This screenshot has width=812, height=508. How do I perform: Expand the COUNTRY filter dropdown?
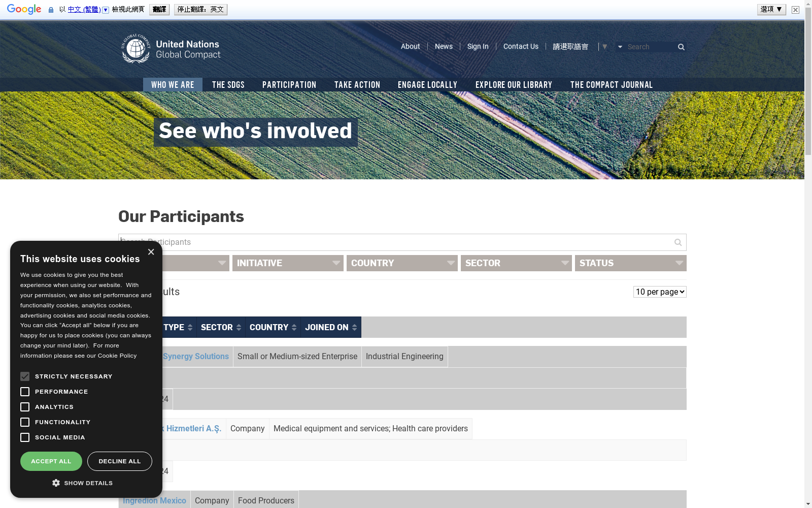(x=402, y=263)
